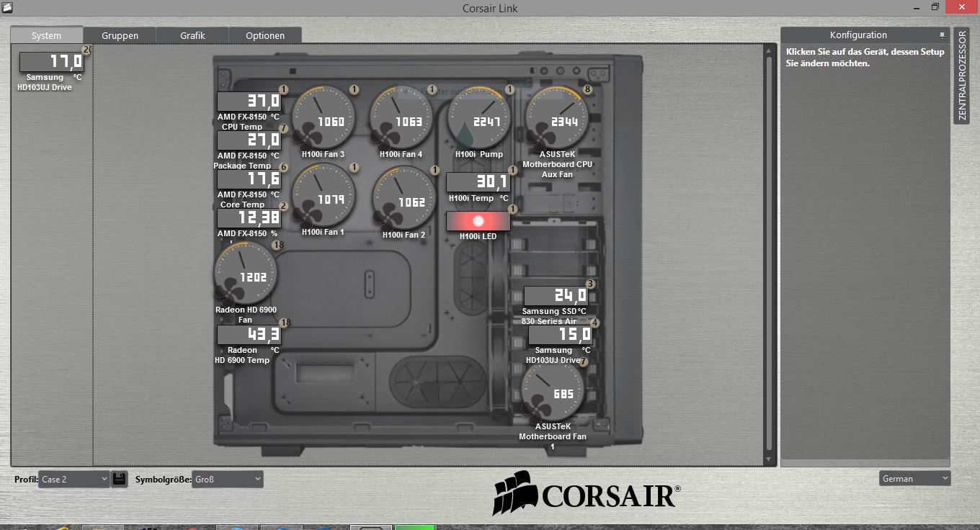Click the AMD FX-8150 Core Temp readout
Screen dimensions: 980x530
[x=249, y=179]
